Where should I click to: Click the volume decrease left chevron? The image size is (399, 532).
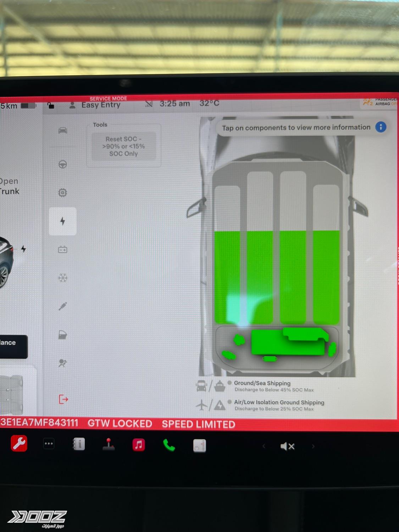coord(264,446)
